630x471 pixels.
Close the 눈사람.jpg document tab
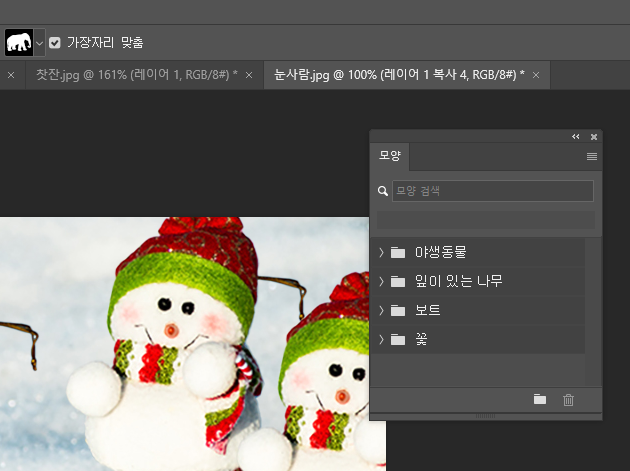coord(536,75)
